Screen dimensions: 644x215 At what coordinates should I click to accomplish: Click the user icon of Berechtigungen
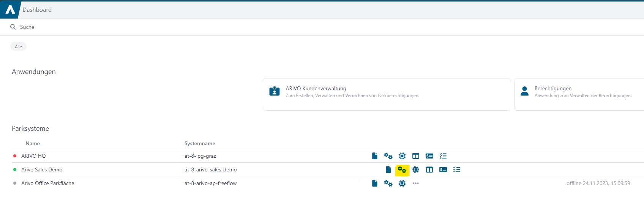point(525,91)
